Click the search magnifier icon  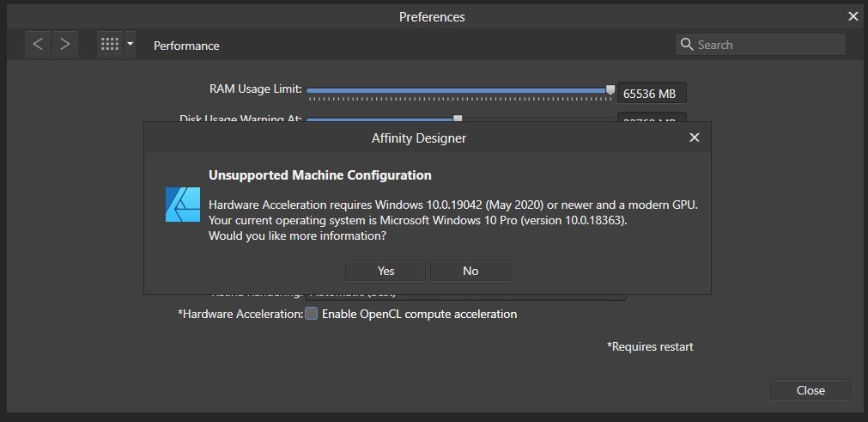(687, 45)
